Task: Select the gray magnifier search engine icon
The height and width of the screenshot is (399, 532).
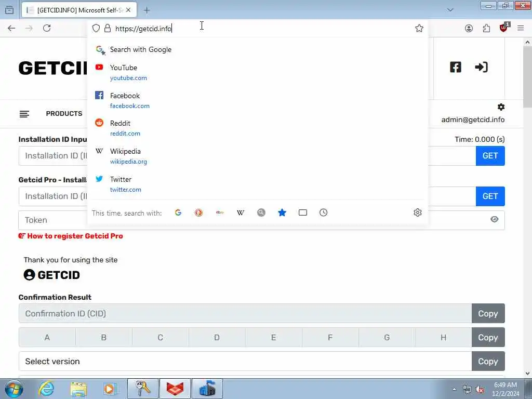Action: [261, 212]
